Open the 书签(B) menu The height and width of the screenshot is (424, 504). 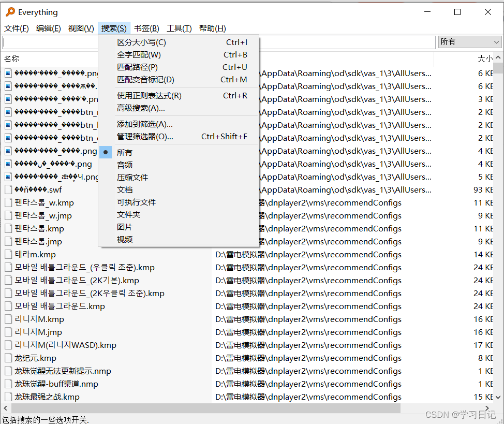tap(146, 28)
